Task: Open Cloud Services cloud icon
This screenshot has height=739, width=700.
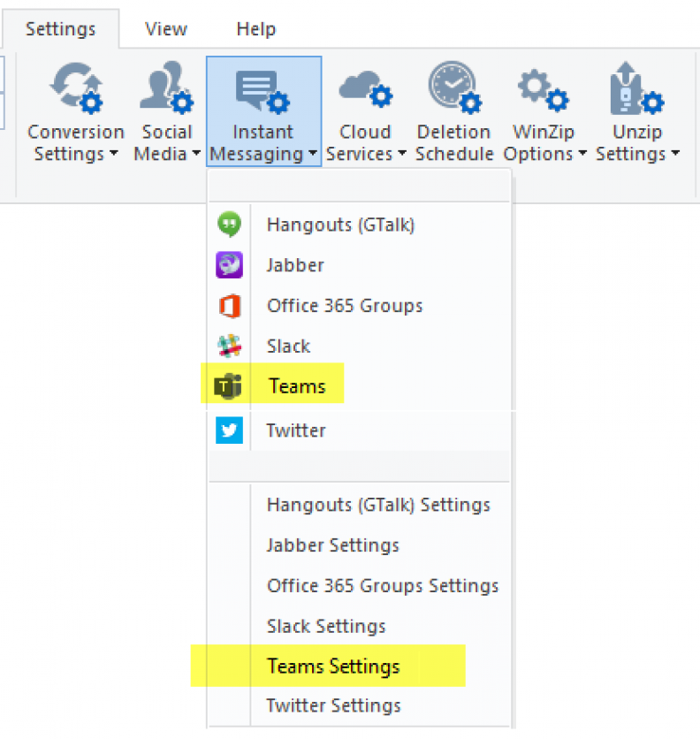Action: pyautogui.click(x=365, y=89)
